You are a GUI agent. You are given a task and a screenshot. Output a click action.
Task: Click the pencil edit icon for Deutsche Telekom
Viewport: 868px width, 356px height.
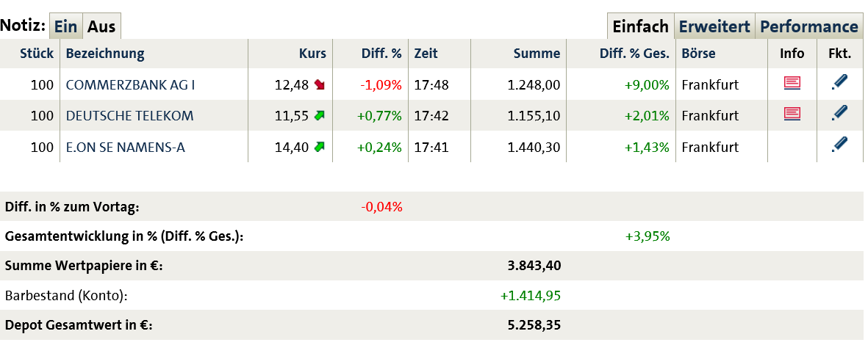click(x=839, y=113)
